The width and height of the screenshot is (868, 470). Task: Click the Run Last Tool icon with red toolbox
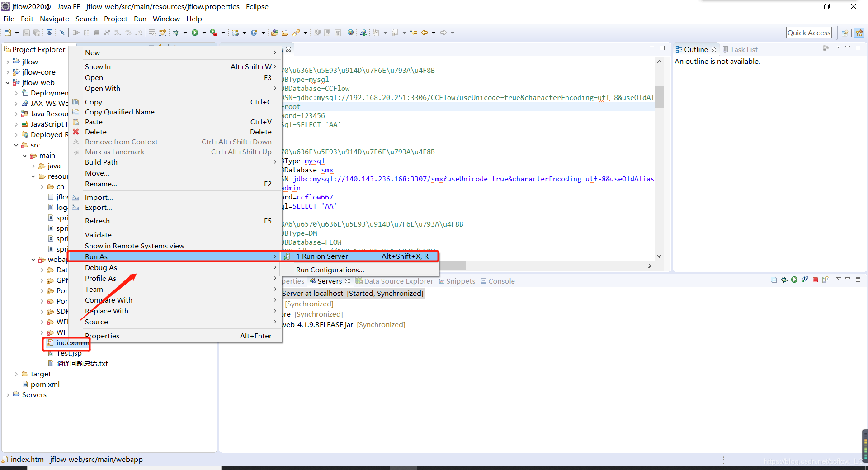214,33
